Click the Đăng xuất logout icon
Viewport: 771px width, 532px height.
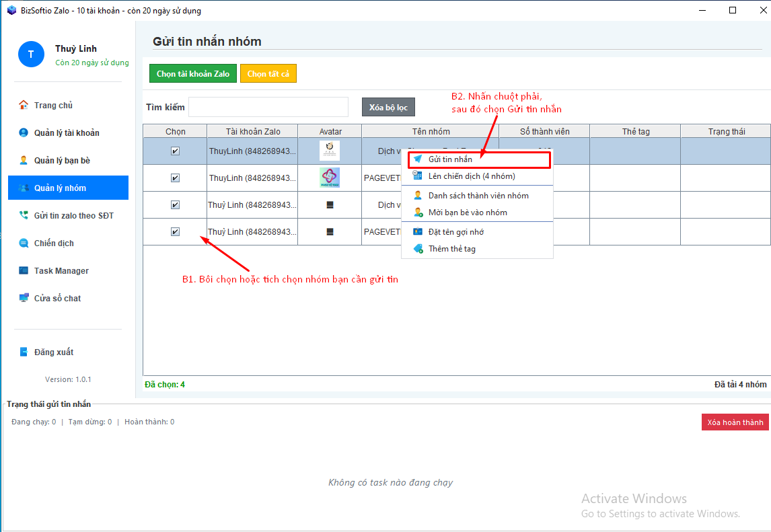click(x=24, y=352)
